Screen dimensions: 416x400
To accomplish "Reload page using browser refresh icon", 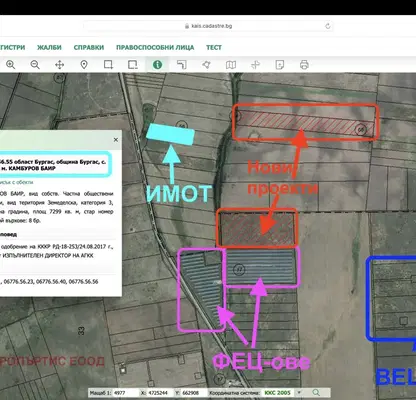I will pyautogui.click(x=328, y=26).
